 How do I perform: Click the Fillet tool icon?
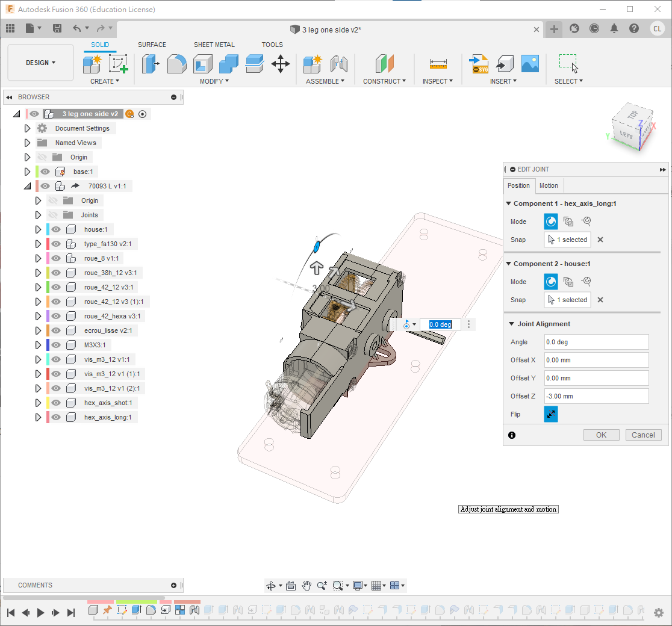176,64
